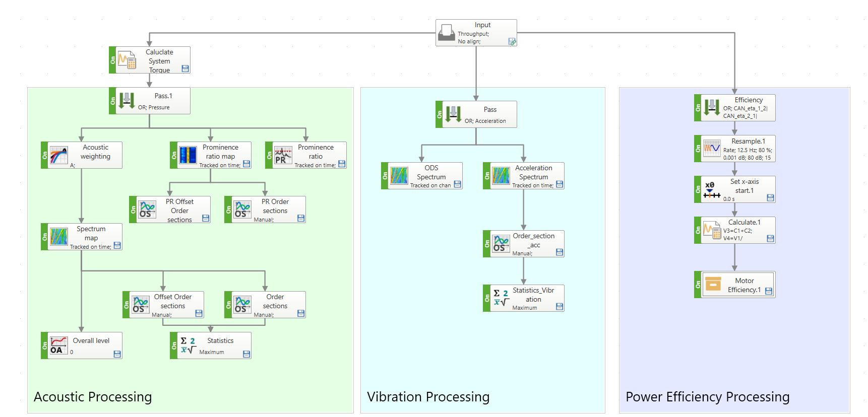Click the 'Rate; 12.5 Hz; 80 %;' text on Resample.1
The image size is (868, 417).
click(x=748, y=150)
